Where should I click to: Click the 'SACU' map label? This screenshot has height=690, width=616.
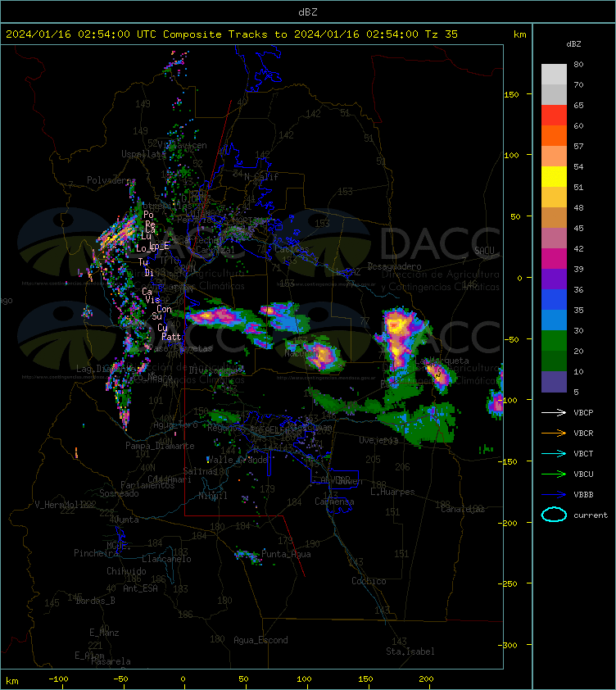pos(484,251)
